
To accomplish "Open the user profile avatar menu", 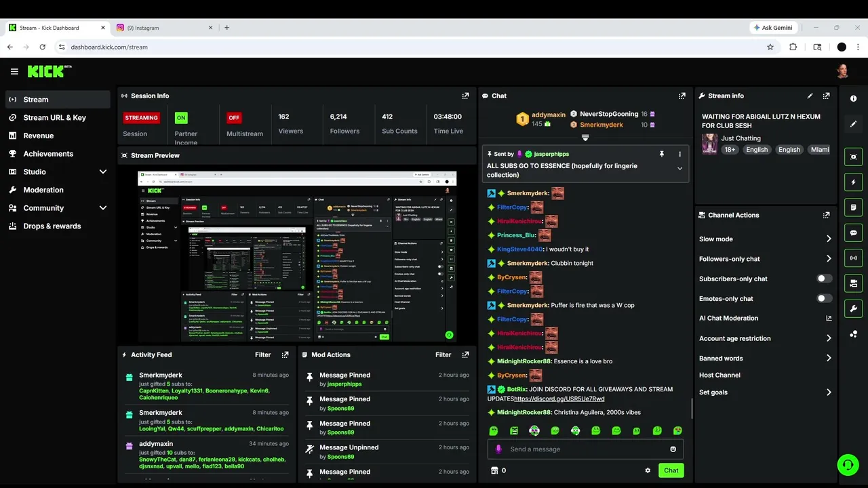I will click(842, 71).
